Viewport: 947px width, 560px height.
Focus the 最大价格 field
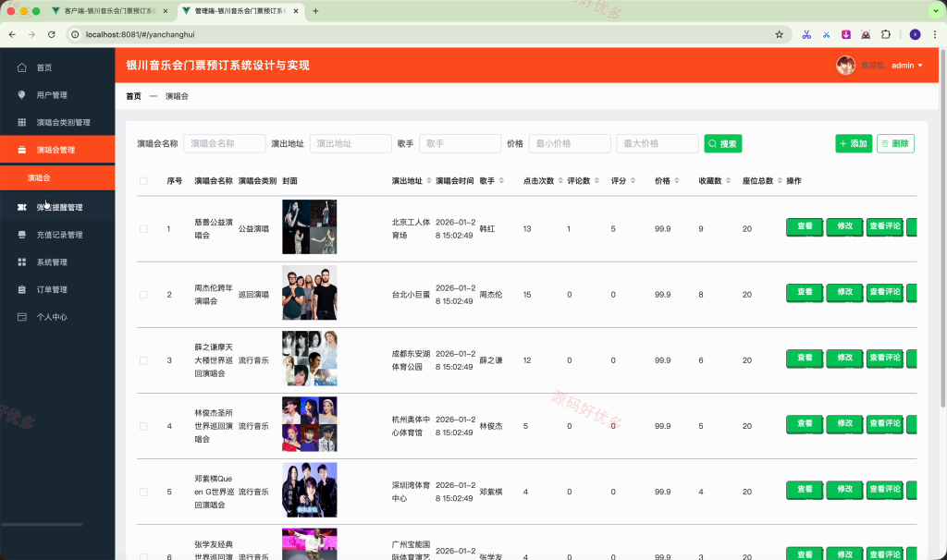[658, 143]
